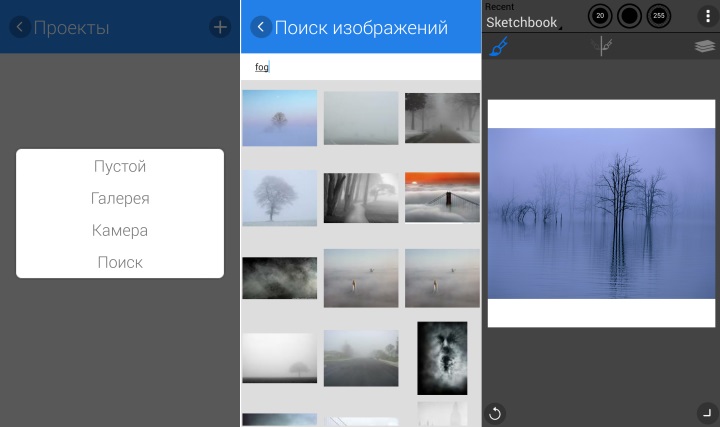The image size is (720, 427).
Task: Open the brush size 20 control
Action: point(600,16)
